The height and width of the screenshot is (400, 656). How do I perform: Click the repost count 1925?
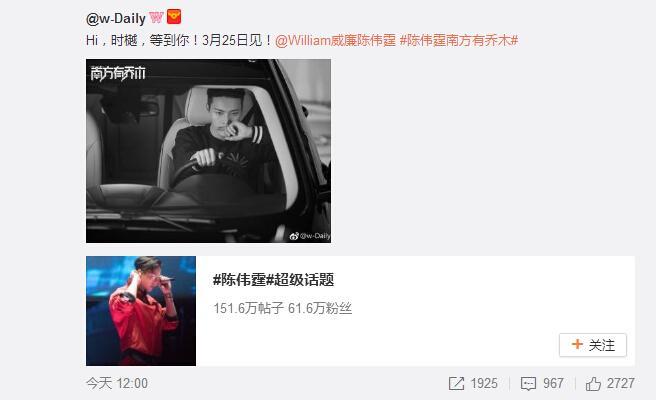coord(484,383)
